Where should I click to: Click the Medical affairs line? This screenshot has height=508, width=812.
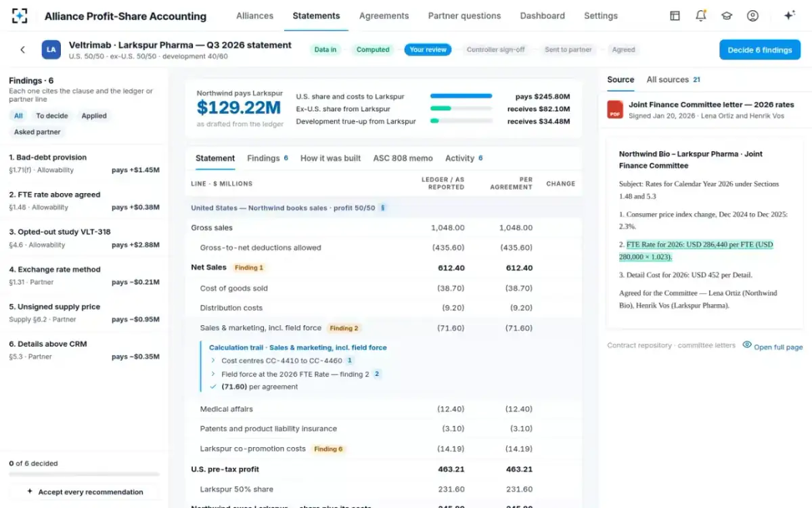(383, 409)
